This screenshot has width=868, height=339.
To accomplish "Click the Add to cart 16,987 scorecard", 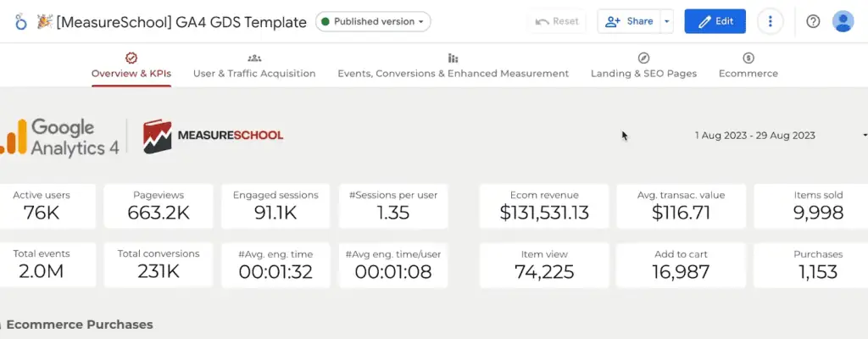I will [x=681, y=264].
